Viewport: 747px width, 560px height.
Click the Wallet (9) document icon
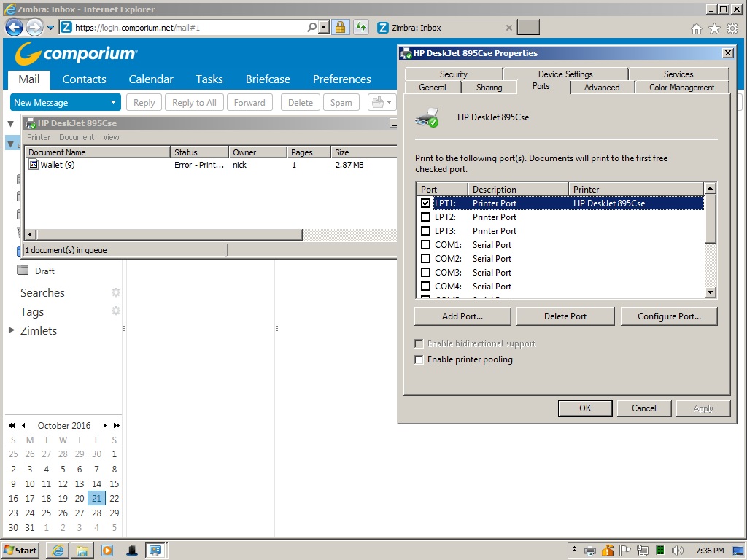click(x=34, y=165)
